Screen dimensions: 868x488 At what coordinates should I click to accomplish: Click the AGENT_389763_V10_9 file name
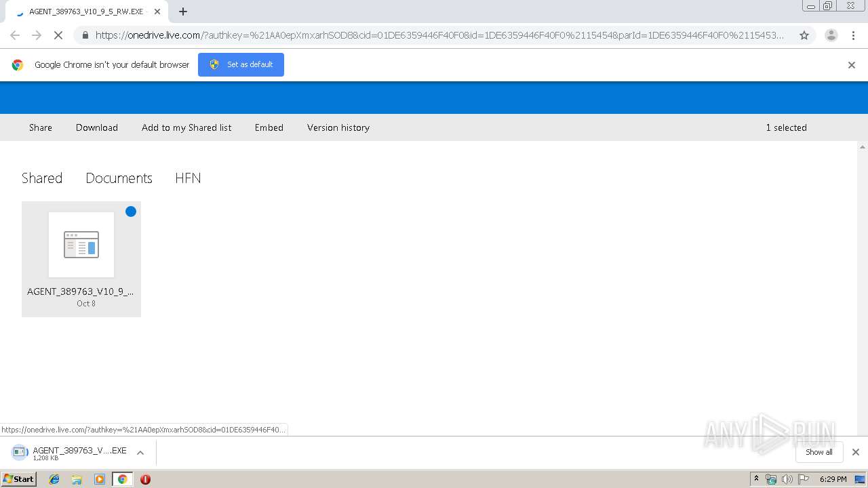(x=80, y=291)
